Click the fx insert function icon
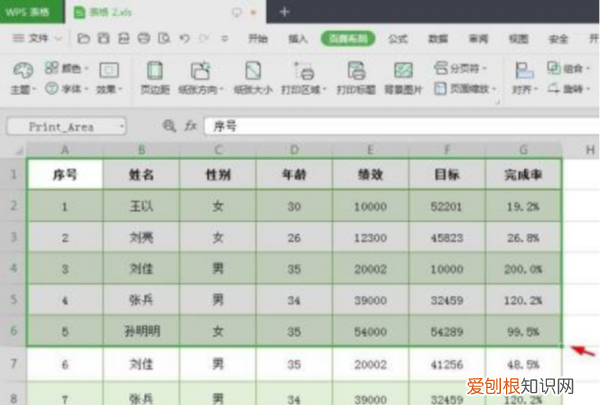Image resolution: width=600 pixels, height=405 pixels. coord(191,126)
